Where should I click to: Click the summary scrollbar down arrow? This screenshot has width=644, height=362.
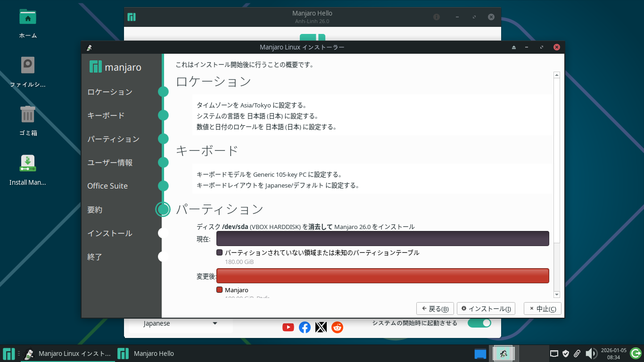(x=557, y=294)
